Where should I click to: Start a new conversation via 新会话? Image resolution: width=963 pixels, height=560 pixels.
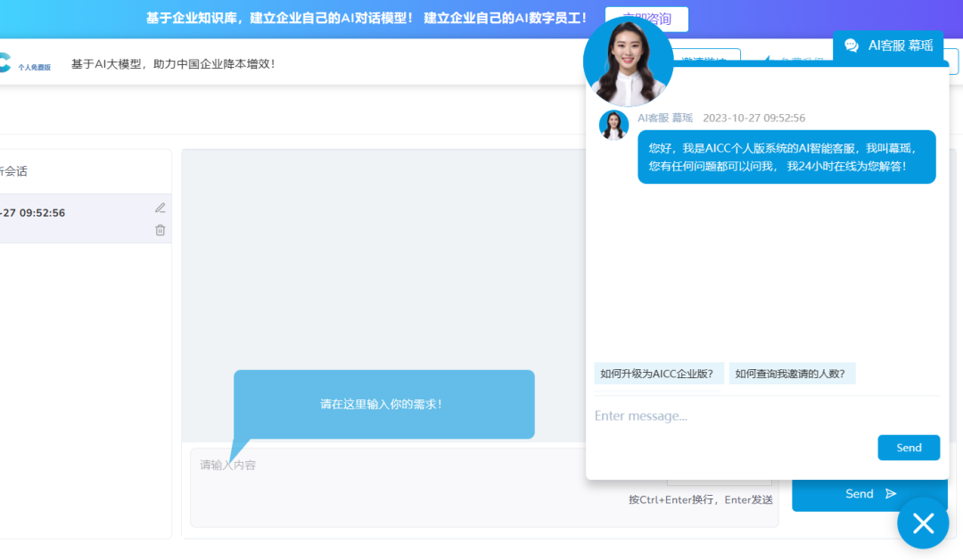click(18, 171)
